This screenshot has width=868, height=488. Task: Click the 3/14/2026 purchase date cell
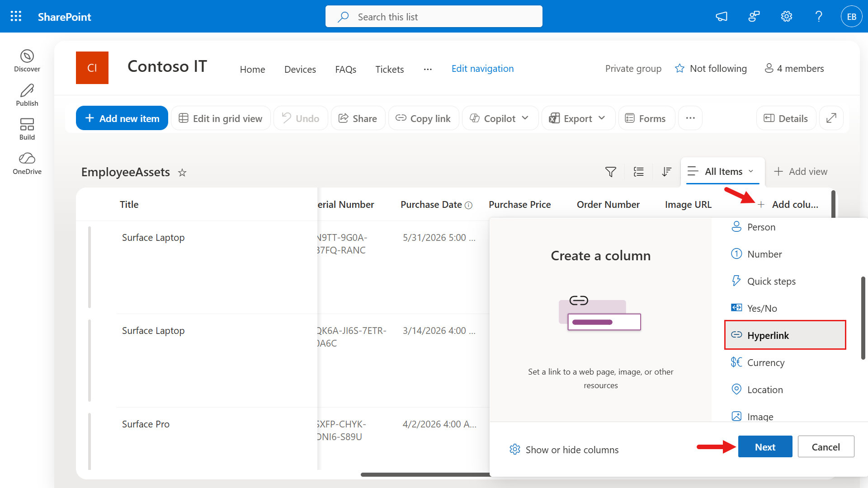(439, 331)
